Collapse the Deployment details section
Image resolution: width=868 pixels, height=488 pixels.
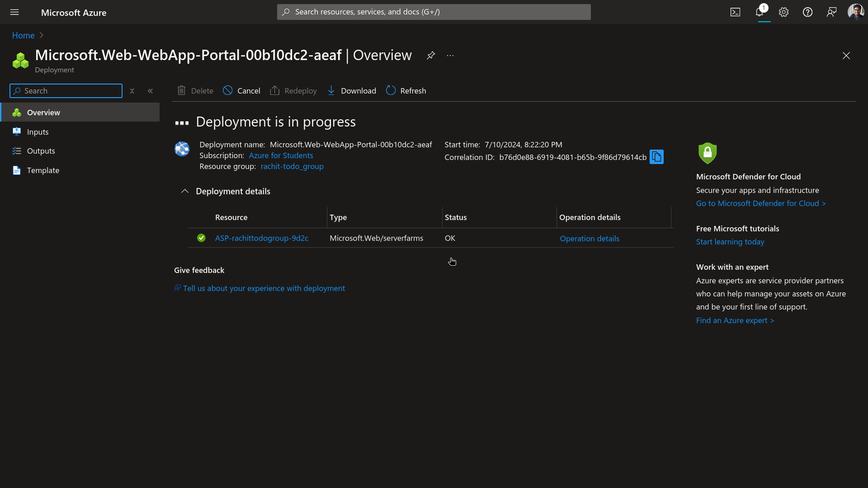tap(185, 191)
